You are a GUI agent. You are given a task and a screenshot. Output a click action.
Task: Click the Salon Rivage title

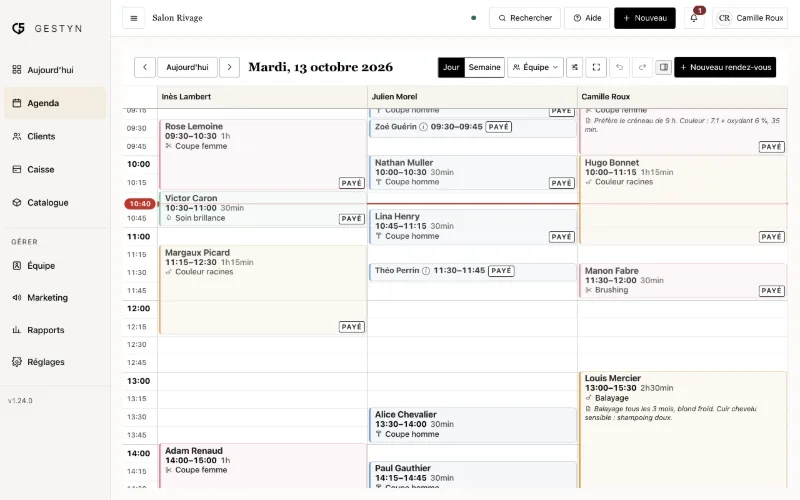click(x=177, y=18)
